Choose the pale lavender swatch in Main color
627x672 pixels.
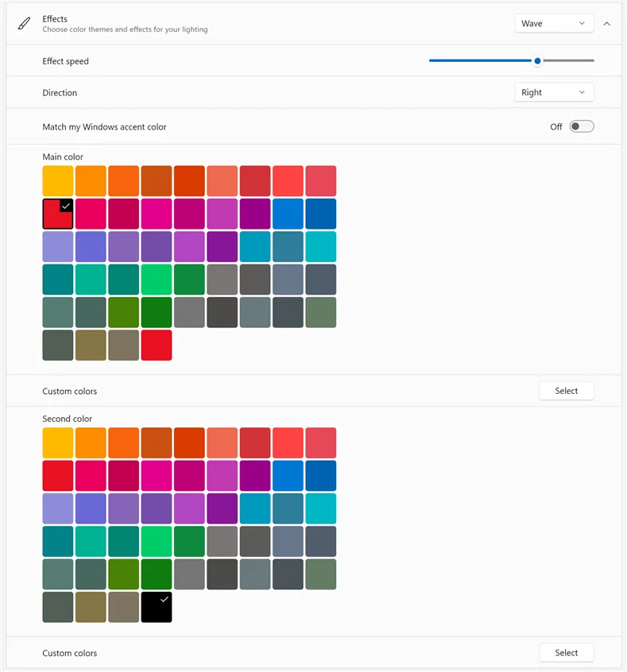[58, 246]
